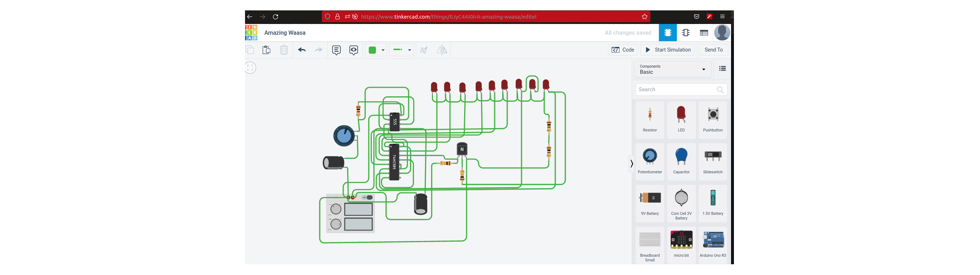Click the project name Amazing Waasa
Image resolution: width=980 pixels, height=275 pixels.
tap(285, 33)
